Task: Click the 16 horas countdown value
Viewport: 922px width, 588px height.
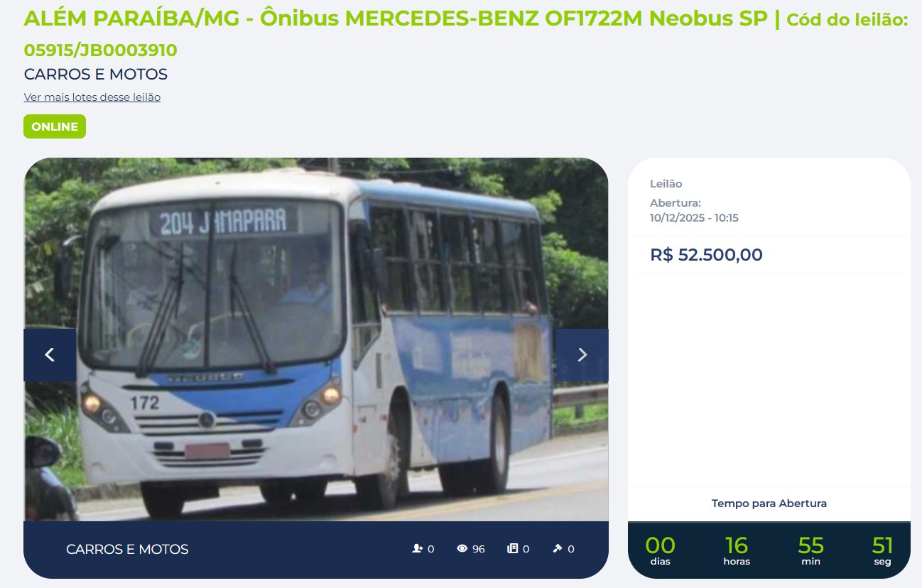Action: point(737,545)
